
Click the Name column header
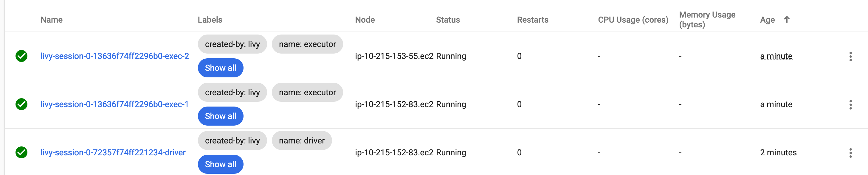[x=52, y=20]
